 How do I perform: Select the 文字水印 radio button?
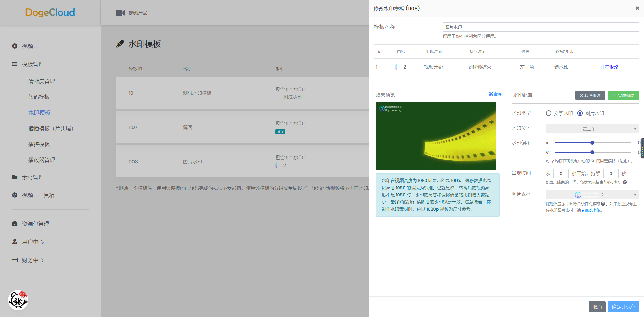(549, 113)
